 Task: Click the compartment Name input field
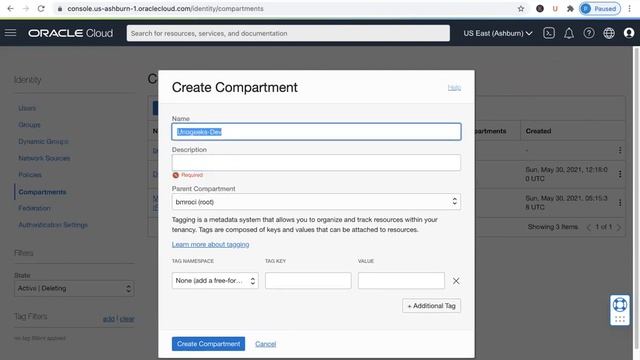(316, 132)
